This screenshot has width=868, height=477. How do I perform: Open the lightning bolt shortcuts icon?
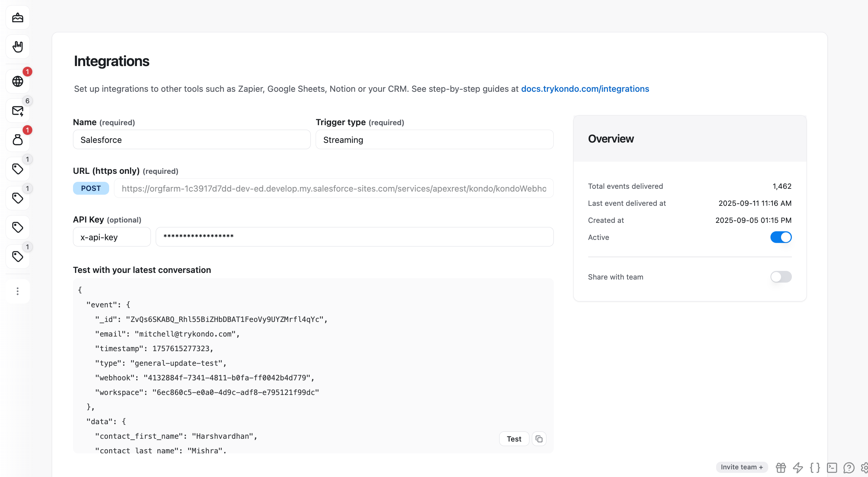(x=798, y=468)
